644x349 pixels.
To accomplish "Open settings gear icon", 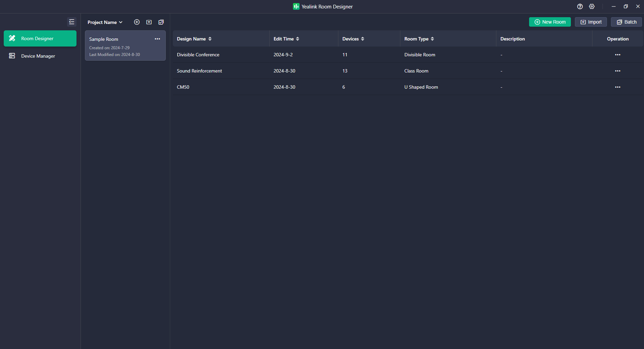I will (592, 6).
